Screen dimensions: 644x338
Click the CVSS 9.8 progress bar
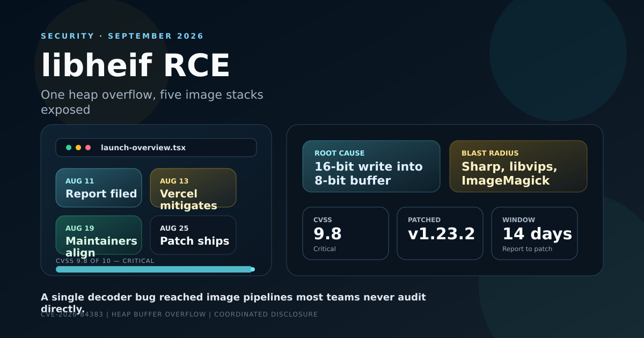(x=155, y=269)
